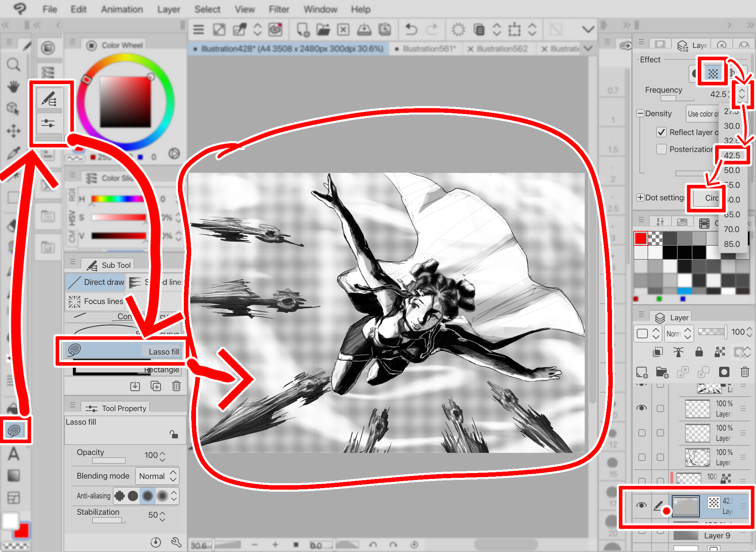Viewport: 756px width, 552px height.
Task: Hide the selected 42.5 tone layer
Action: [x=642, y=505]
